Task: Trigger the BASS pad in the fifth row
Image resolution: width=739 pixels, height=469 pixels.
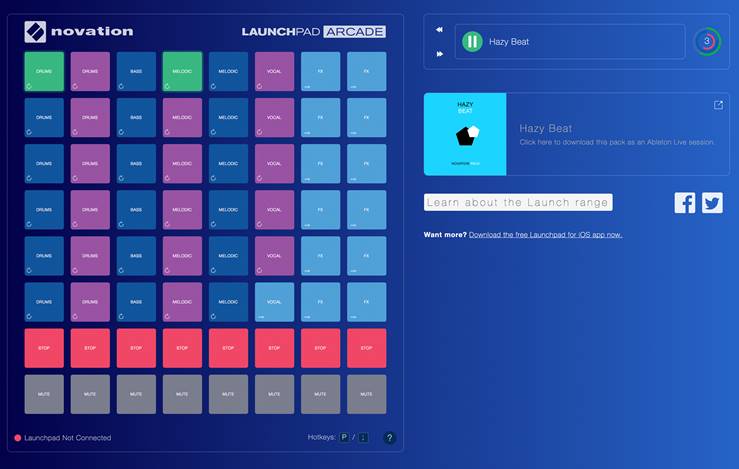Action: pyautogui.click(x=136, y=256)
